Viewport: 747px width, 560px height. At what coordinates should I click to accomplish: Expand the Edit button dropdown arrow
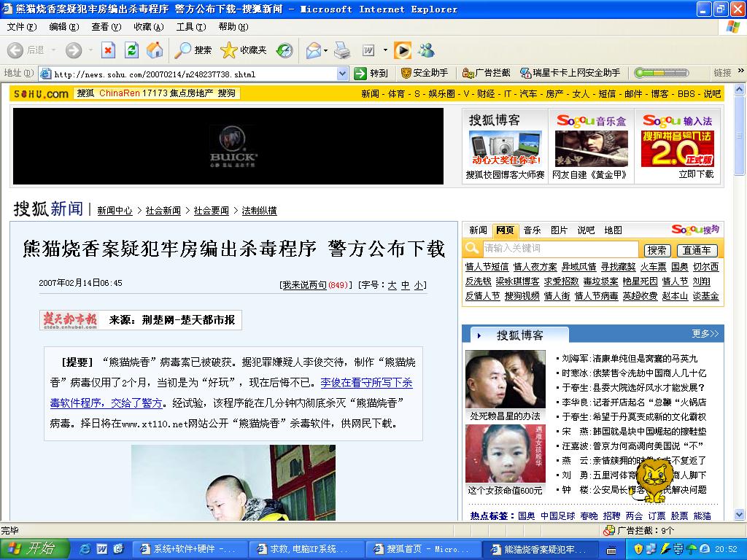385,50
